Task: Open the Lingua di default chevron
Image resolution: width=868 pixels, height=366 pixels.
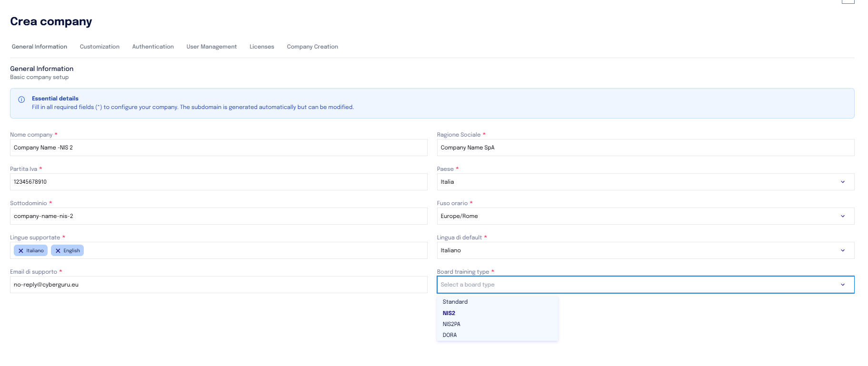Action: point(843,250)
